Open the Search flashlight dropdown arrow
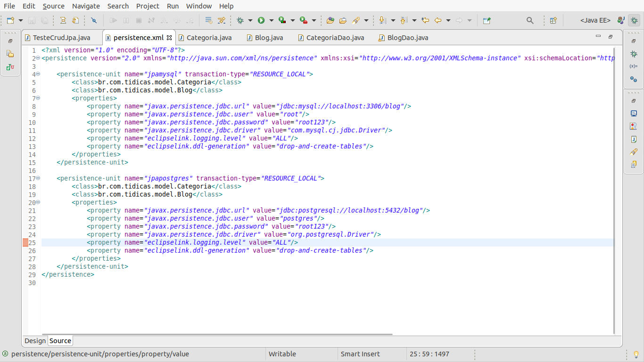 pos(366,20)
